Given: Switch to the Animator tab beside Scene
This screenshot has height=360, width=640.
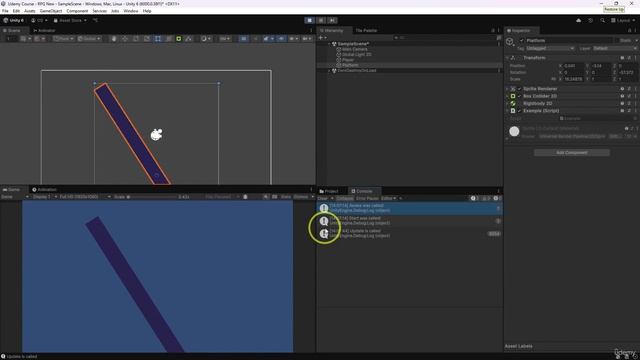Looking at the screenshot, I should coord(44,31).
